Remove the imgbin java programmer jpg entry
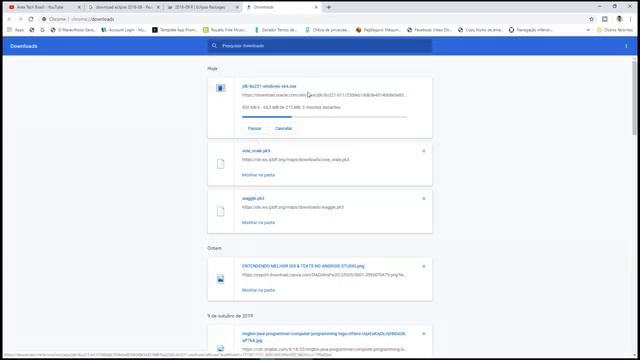The image size is (640, 360). pos(424,334)
